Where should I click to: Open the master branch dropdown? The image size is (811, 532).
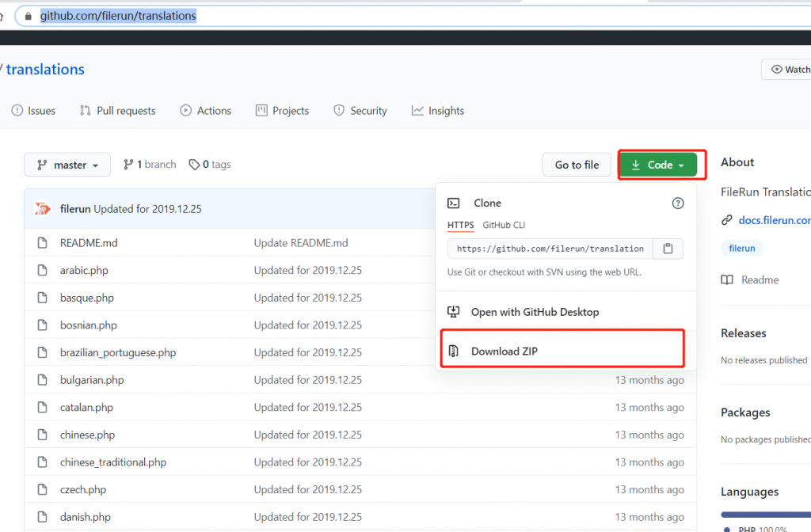click(x=67, y=165)
